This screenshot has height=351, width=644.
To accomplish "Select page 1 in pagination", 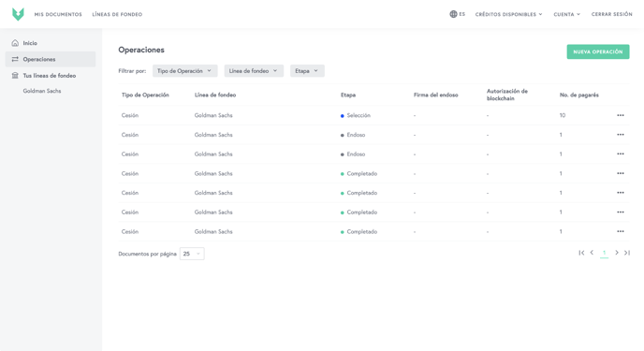I will point(604,253).
